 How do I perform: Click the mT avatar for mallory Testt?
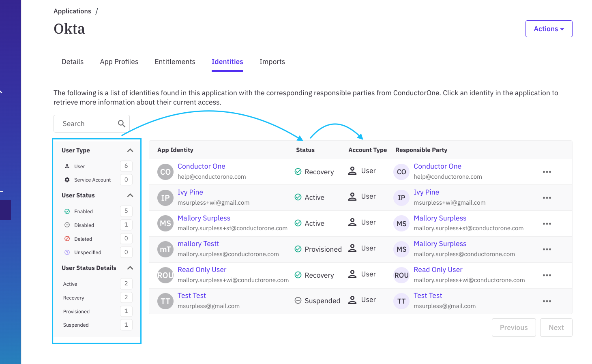(x=165, y=249)
